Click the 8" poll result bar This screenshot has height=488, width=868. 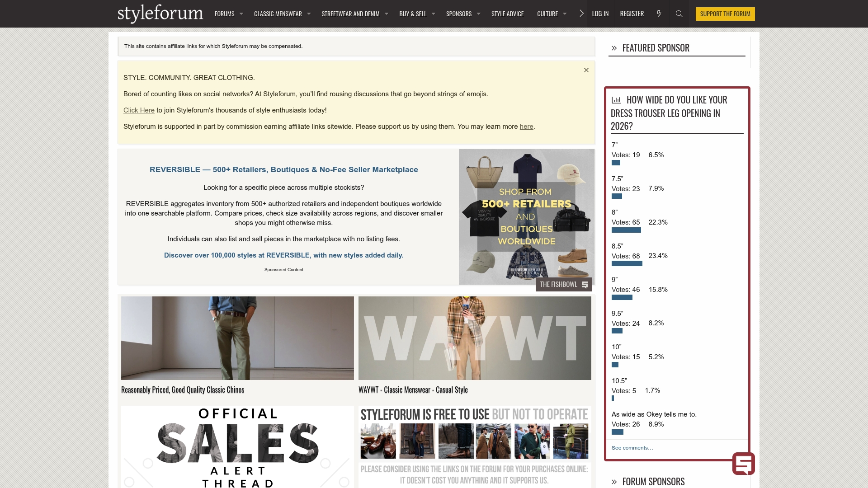(x=626, y=230)
